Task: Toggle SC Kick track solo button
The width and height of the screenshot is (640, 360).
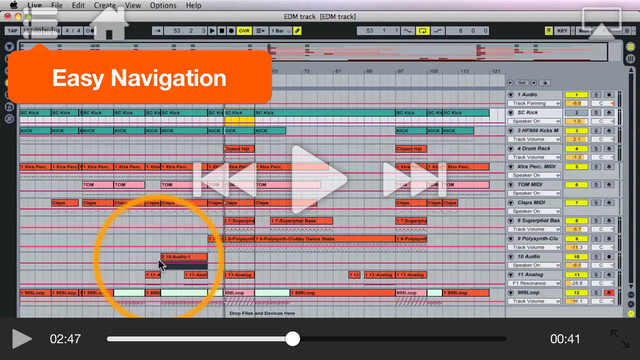Action: [x=596, y=113]
